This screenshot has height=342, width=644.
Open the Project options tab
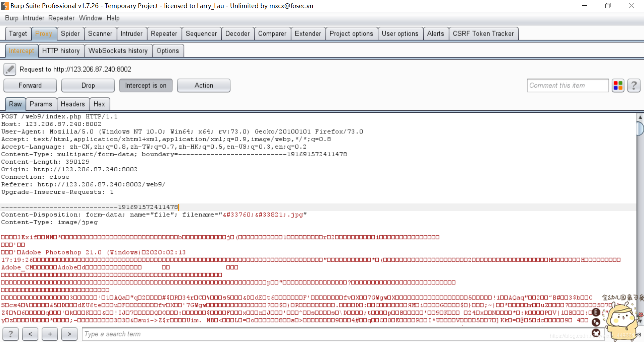coord(351,34)
